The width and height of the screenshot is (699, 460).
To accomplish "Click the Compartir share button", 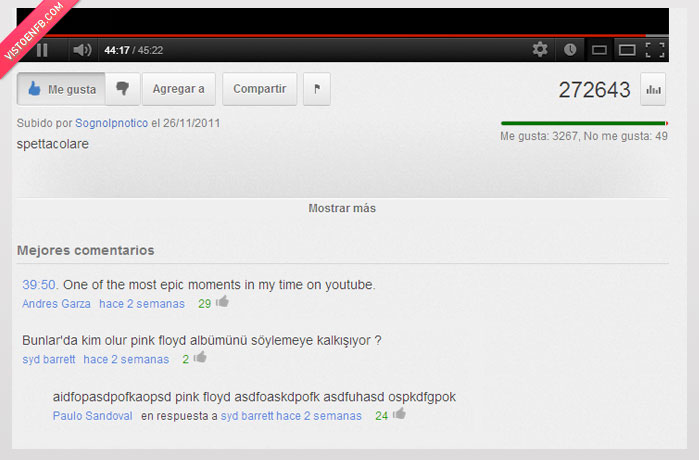I will (259, 89).
